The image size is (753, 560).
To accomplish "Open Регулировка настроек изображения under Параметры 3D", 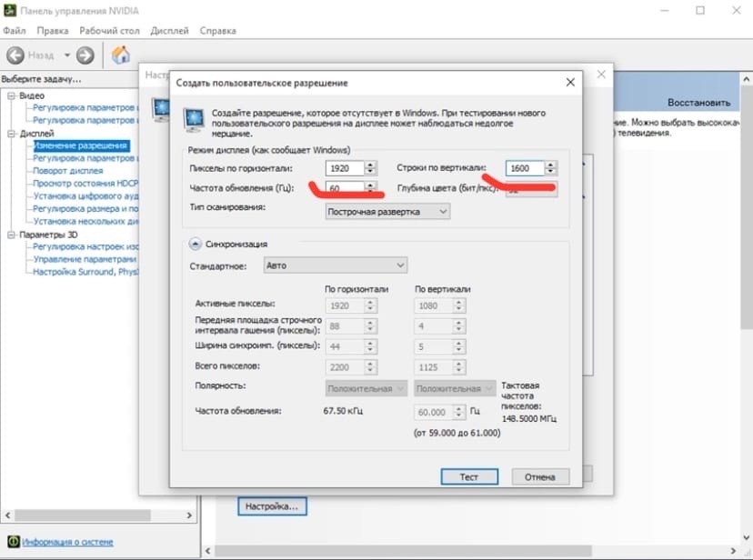I will 85,246.
